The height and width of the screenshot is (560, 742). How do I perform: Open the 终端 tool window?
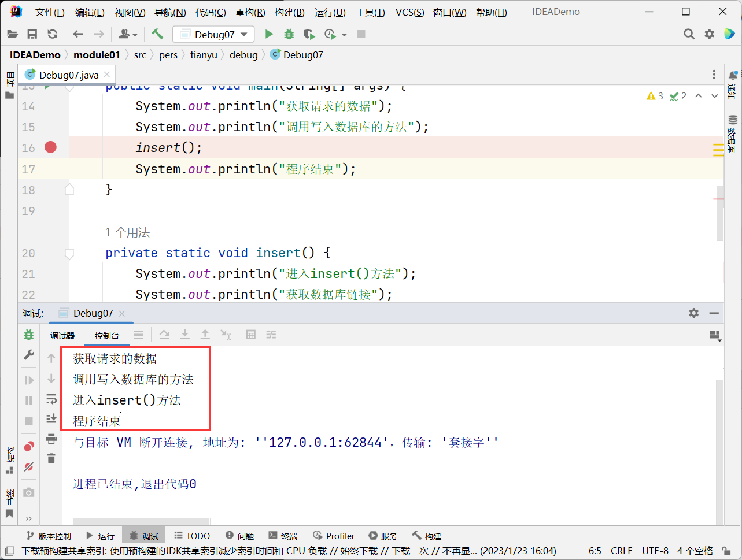point(283,536)
